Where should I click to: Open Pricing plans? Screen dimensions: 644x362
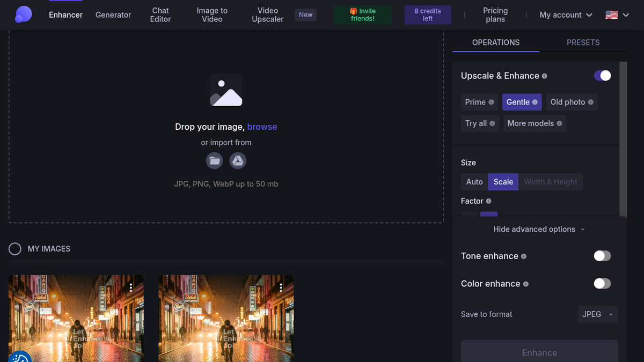[495, 15]
